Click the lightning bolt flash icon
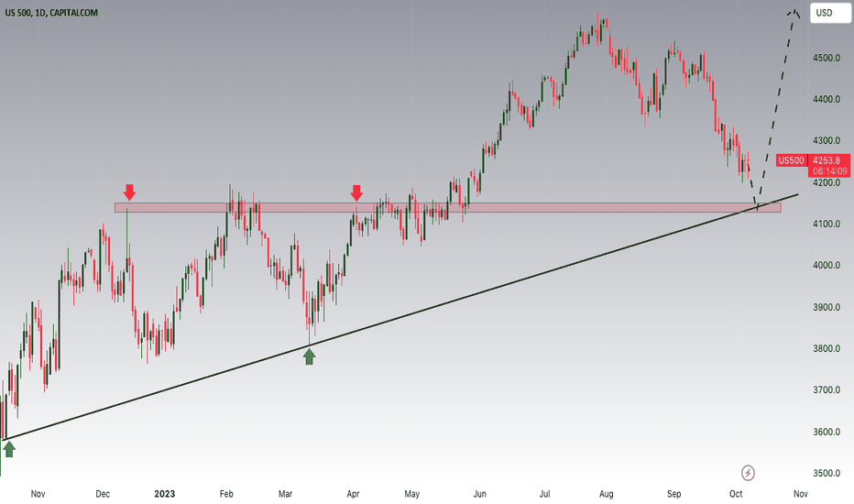854x504 pixels. (748, 473)
